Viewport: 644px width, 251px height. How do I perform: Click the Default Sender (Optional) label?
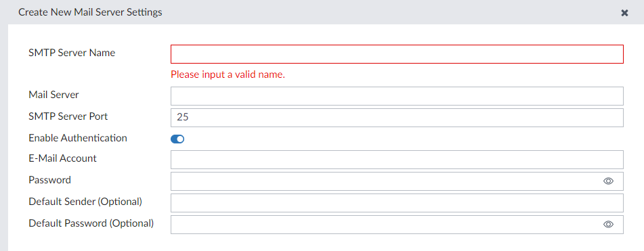(x=85, y=202)
